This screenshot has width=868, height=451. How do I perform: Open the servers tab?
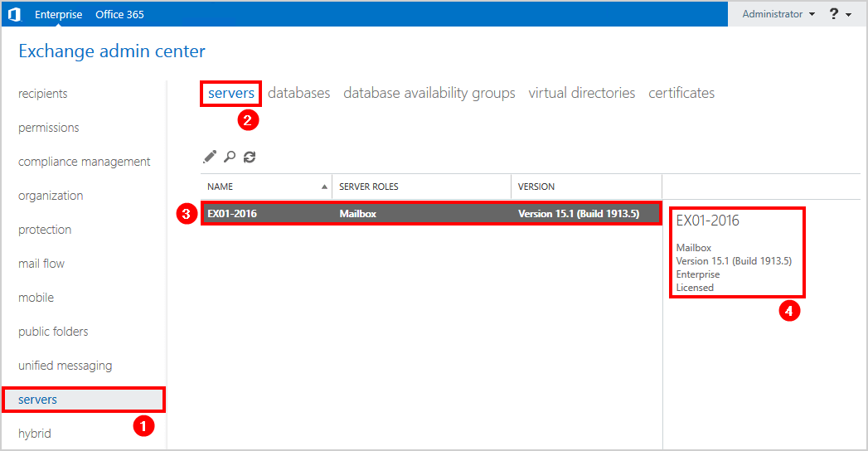[230, 93]
